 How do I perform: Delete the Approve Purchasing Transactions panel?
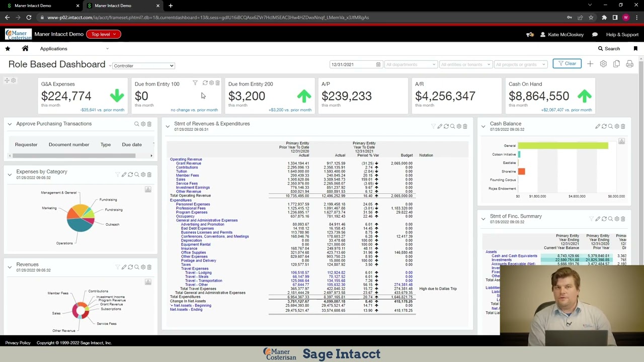coord(149,124)
